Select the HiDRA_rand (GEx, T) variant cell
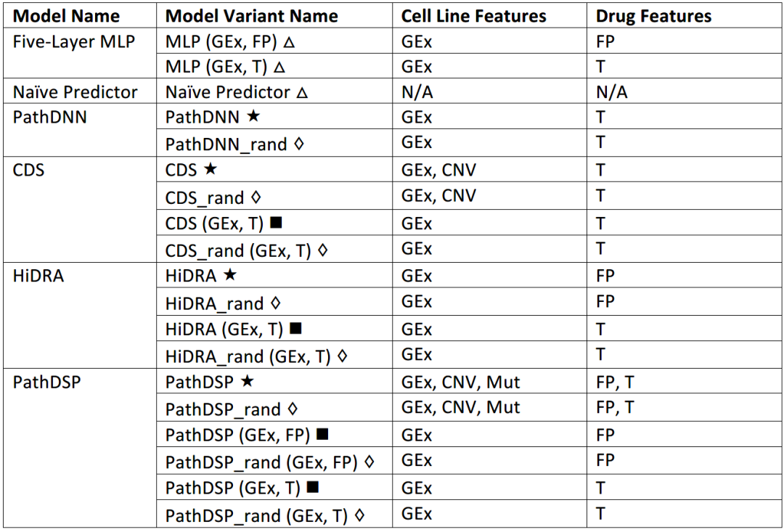The image size is (784, 532). coord(274,355)
